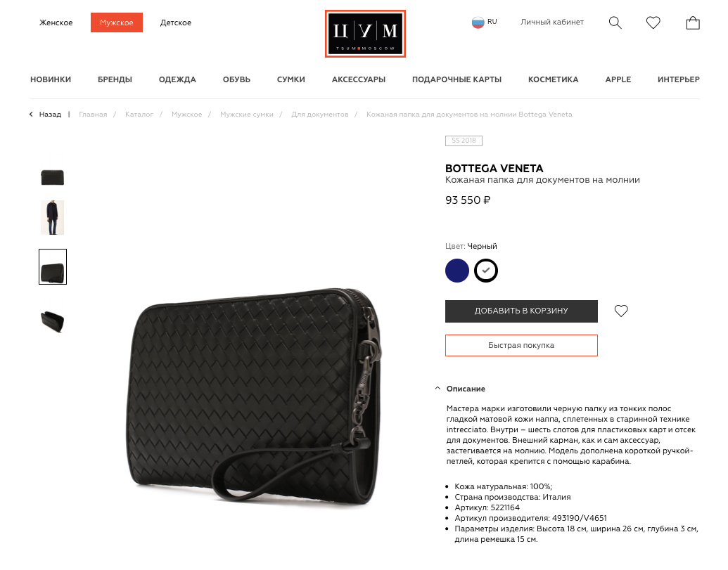Select the model wearing thumbnail

[53, 217]
